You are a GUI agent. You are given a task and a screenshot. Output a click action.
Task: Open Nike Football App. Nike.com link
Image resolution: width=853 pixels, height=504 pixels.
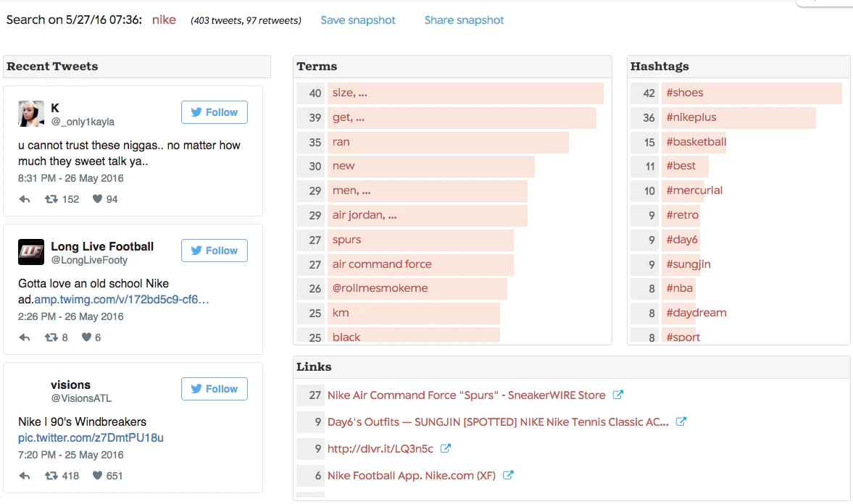[411, 476]
